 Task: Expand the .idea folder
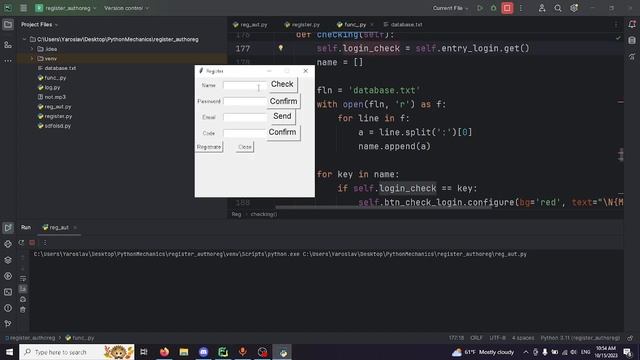32,49
